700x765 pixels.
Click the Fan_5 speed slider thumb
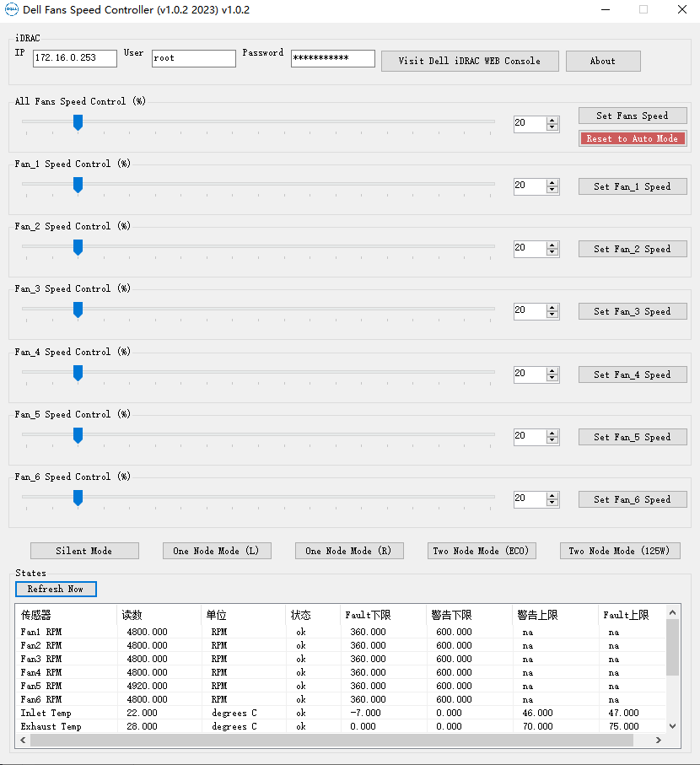(x=78, y=436)
